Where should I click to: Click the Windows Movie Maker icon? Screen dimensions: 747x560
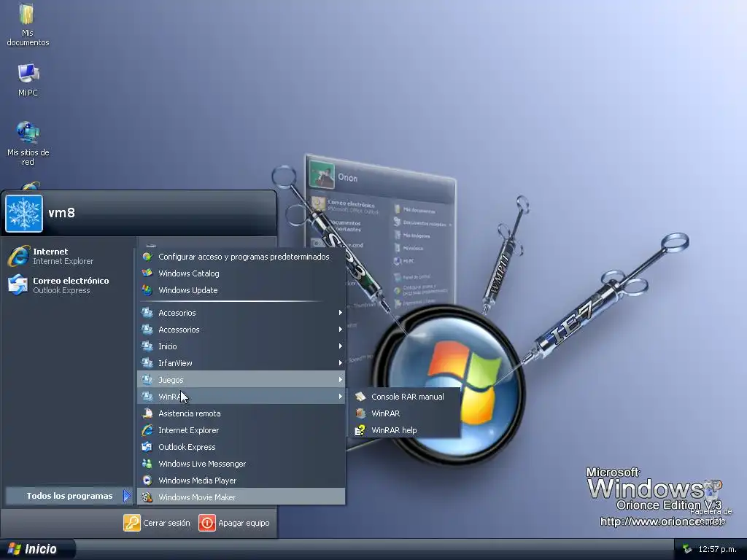pyautogui.click(x=147, y=497)
